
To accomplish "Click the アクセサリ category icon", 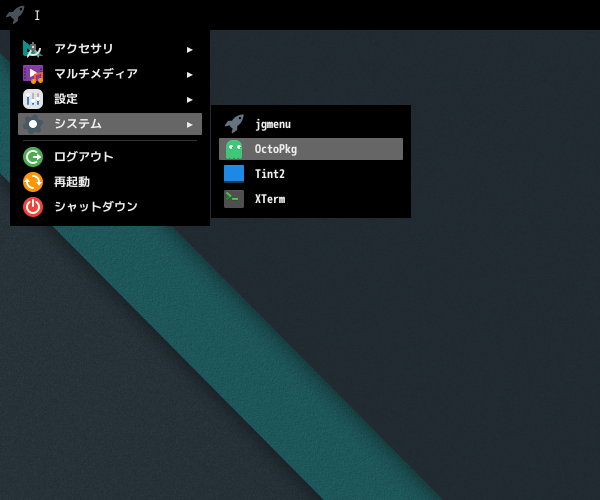I will (x=33, y=49).
